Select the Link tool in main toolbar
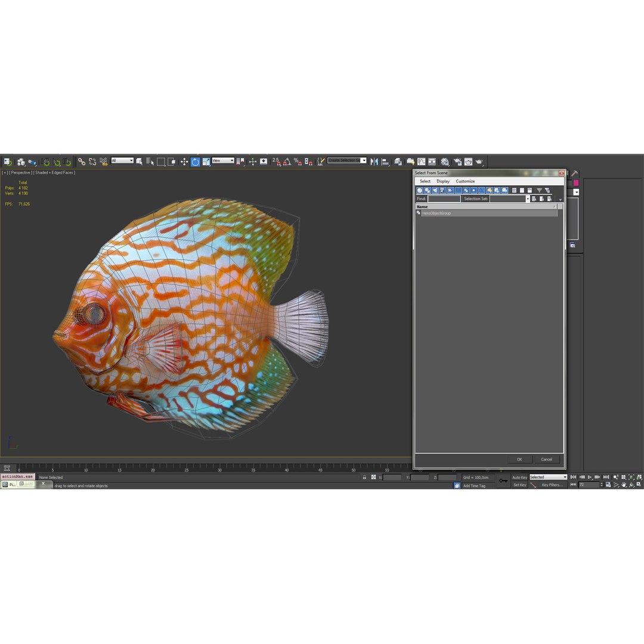 [82, 162]
